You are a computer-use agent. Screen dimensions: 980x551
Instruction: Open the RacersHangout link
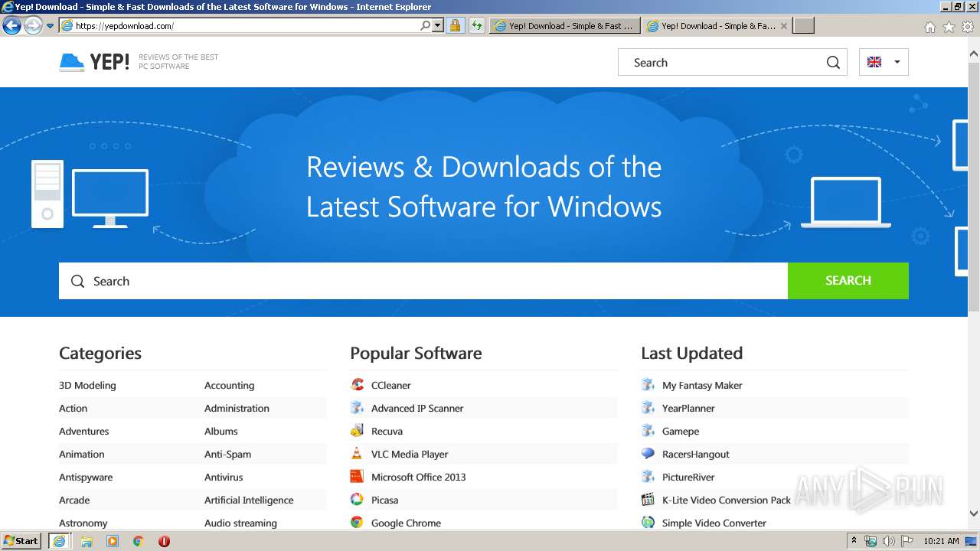(695, 455)
